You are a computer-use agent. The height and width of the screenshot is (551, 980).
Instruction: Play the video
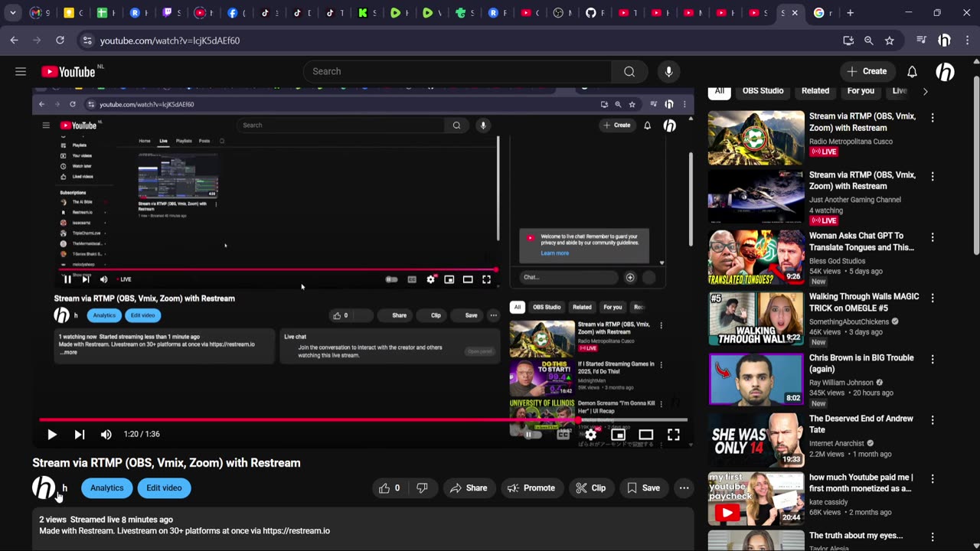[51, 435]
